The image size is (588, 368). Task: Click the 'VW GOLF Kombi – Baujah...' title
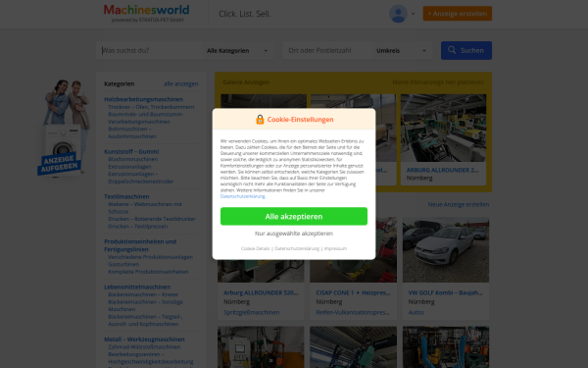(x=446, y=292)
